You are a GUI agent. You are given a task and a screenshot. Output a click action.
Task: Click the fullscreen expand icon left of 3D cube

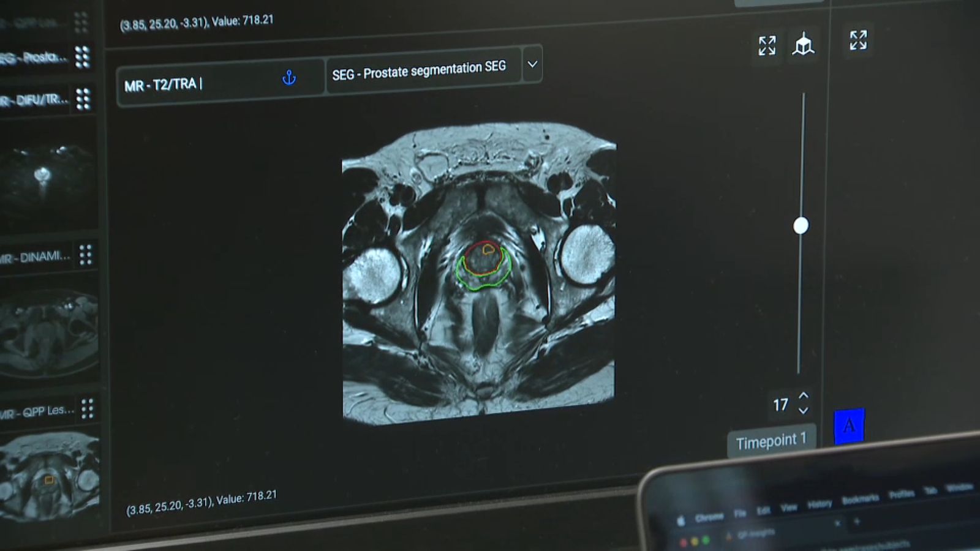pos(767,45)
